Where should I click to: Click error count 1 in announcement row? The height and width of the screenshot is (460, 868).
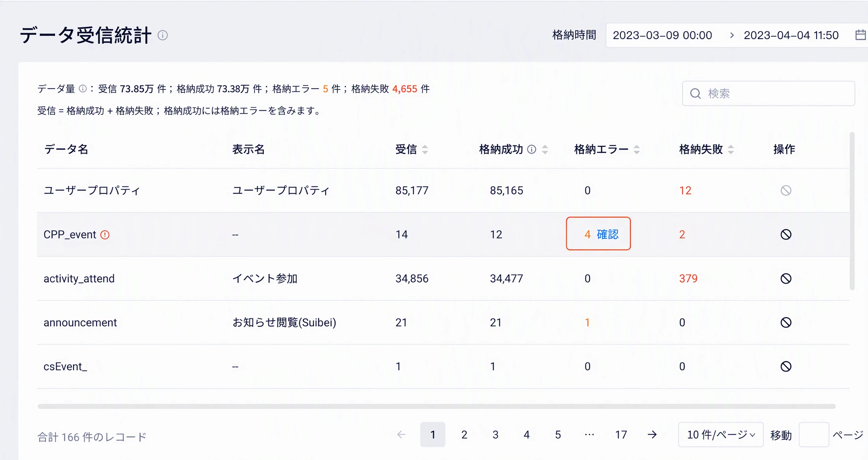pyautogui.click(x=587, y=323)
